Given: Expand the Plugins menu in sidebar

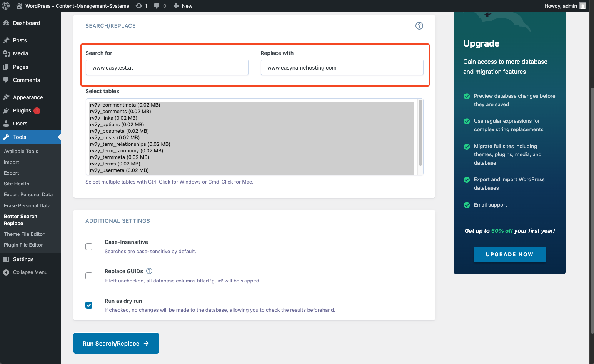Looking at the screenshot, I should (22, 110).
